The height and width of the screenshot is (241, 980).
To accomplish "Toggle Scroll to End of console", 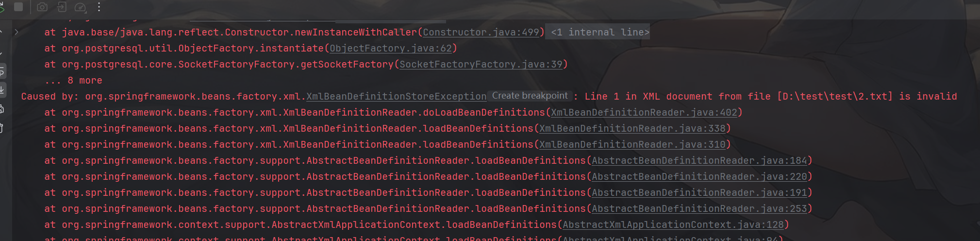I will (x=2, y=89).
